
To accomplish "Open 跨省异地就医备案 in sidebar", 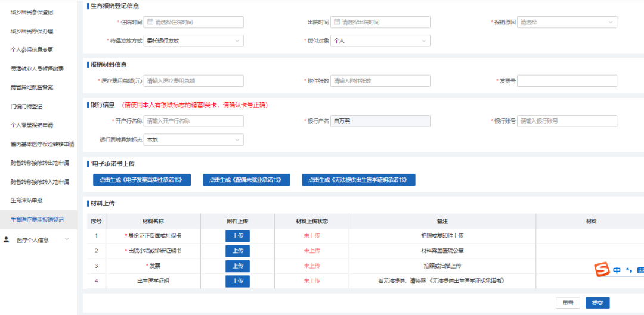I will 32,88.
